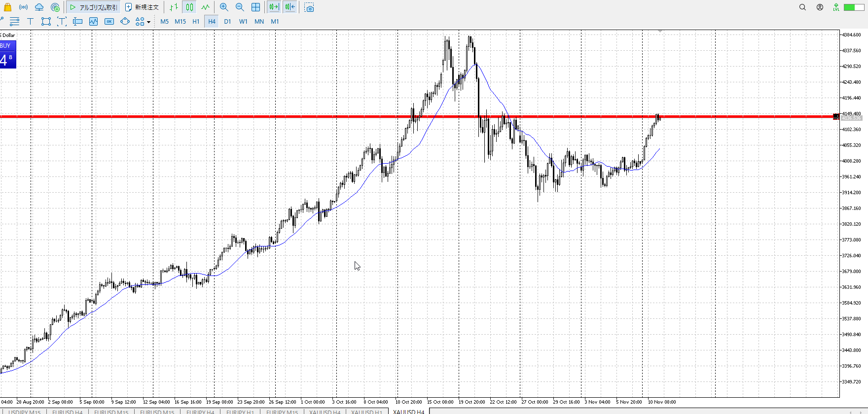This screenshot has height=414, width=868.
Task: Open the user account profile icon
Action: point(820,7)
